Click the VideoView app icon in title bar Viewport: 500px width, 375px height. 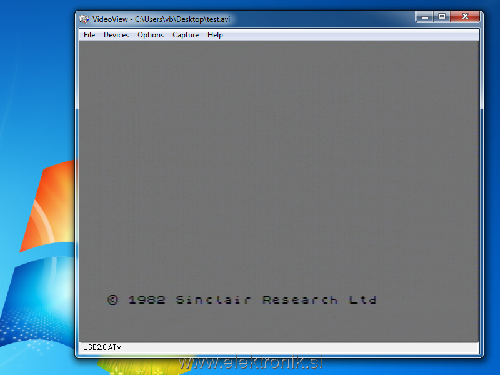point(84,19)
